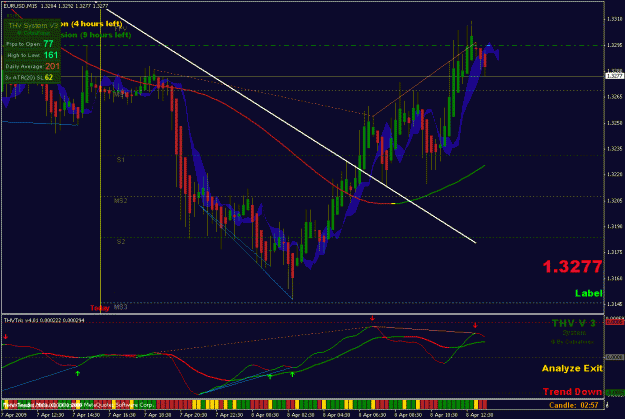Screen dimensions: 625x419
Task: Click the chart shift triangle marker at top
Action: (96, 3)
